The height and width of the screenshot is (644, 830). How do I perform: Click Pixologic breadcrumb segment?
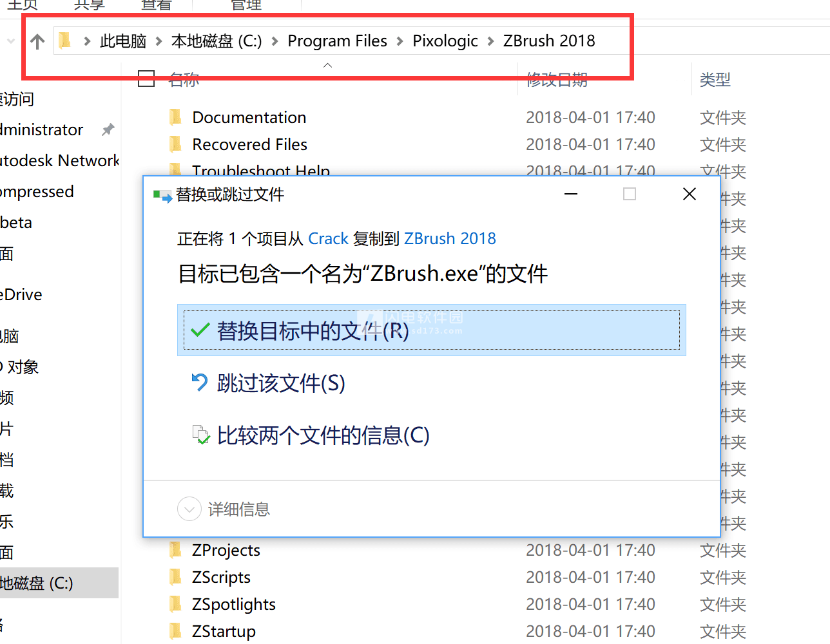tap(445, 41)
